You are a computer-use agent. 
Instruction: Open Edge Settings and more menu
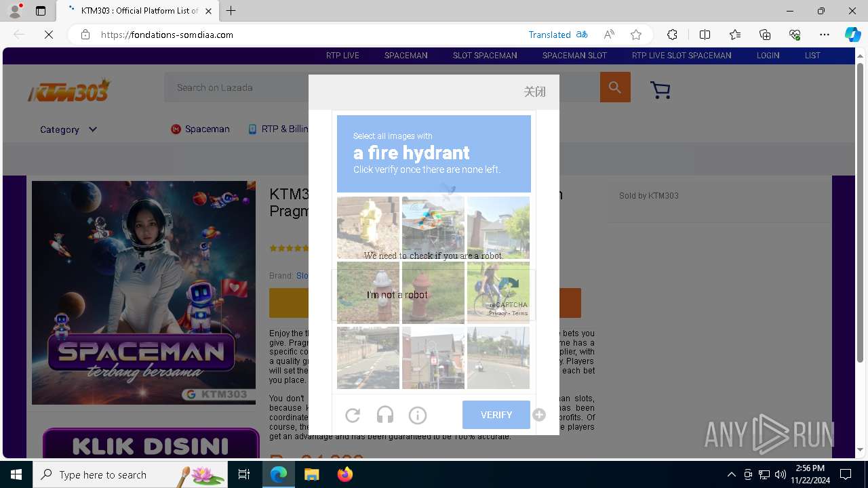pos(825,35)
